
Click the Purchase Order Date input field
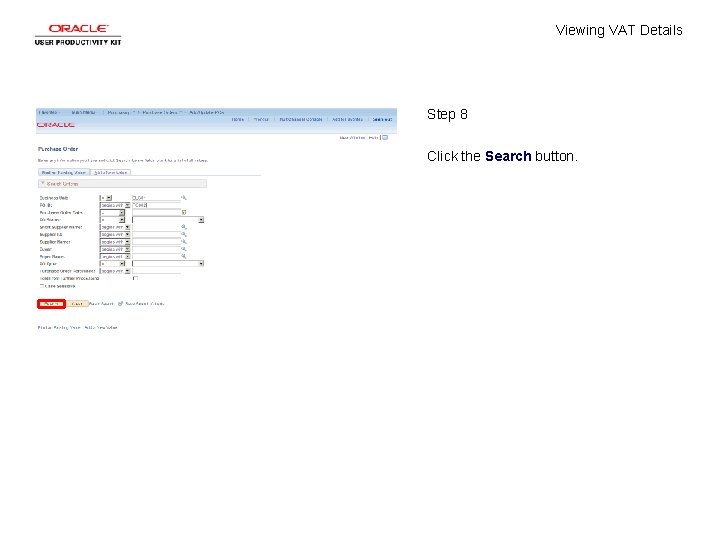tap(156, 213)
